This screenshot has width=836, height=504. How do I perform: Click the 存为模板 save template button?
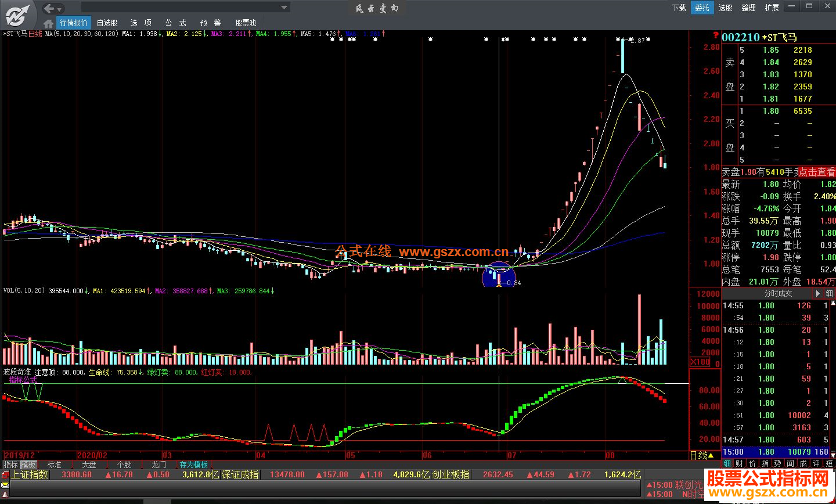(x=193, y=465)
